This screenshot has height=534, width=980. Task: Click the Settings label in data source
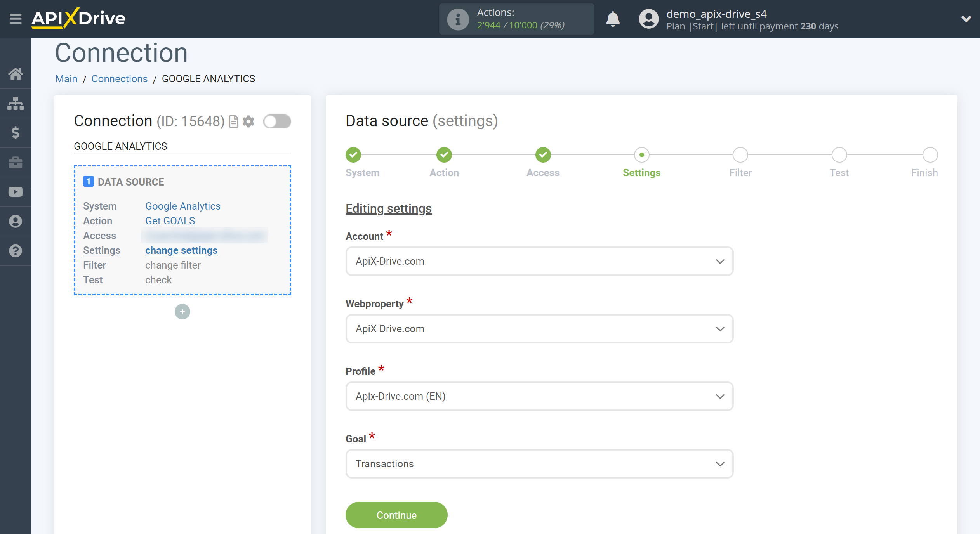click(x=102, y=250)
